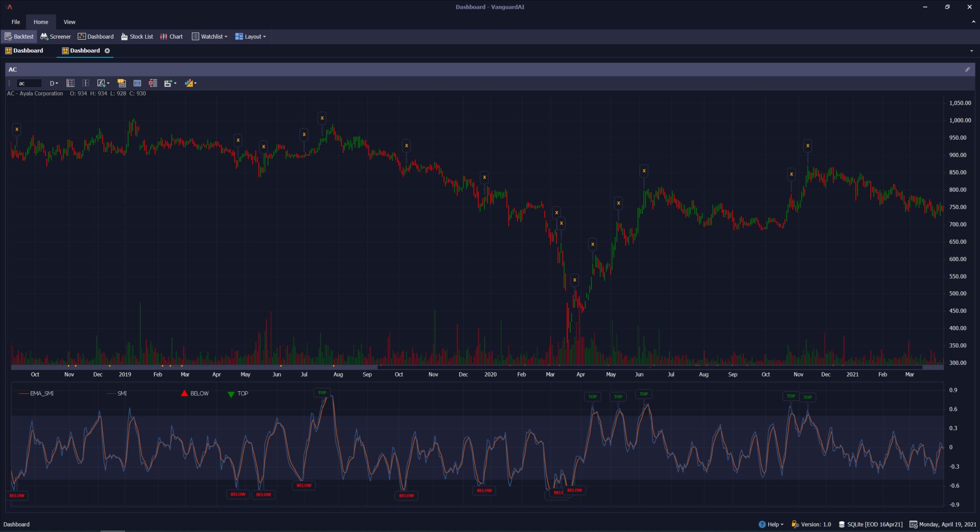Image resolution: width=980 pixels, height=532 pixels.
Task: Open the Layout dropdown
Action: (x=251, y=36)
